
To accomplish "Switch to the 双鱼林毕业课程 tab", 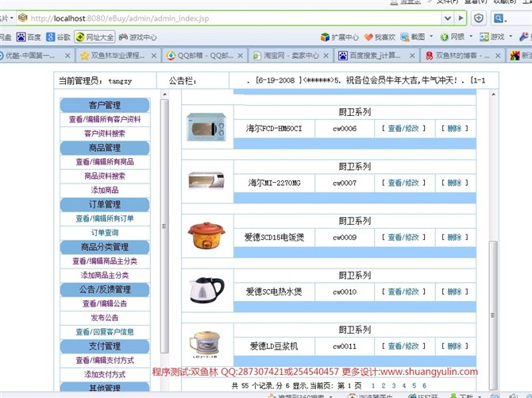I will tap(118, 56).
